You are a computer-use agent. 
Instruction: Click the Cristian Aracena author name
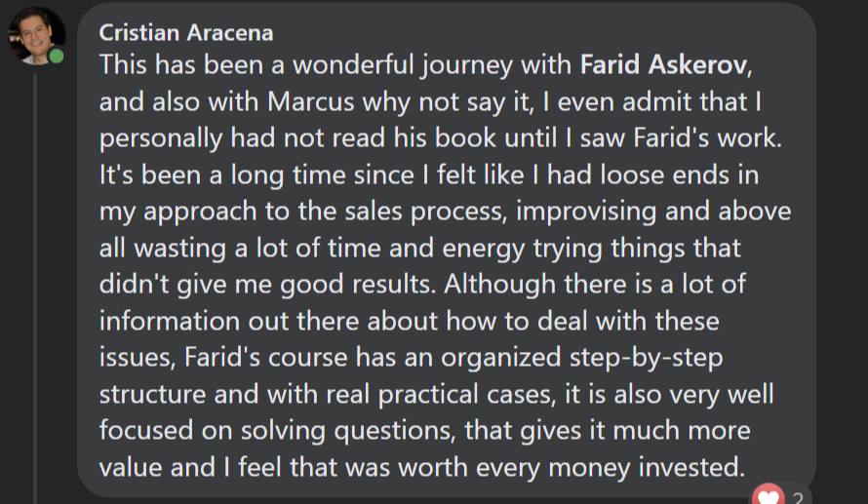[185, 33]
